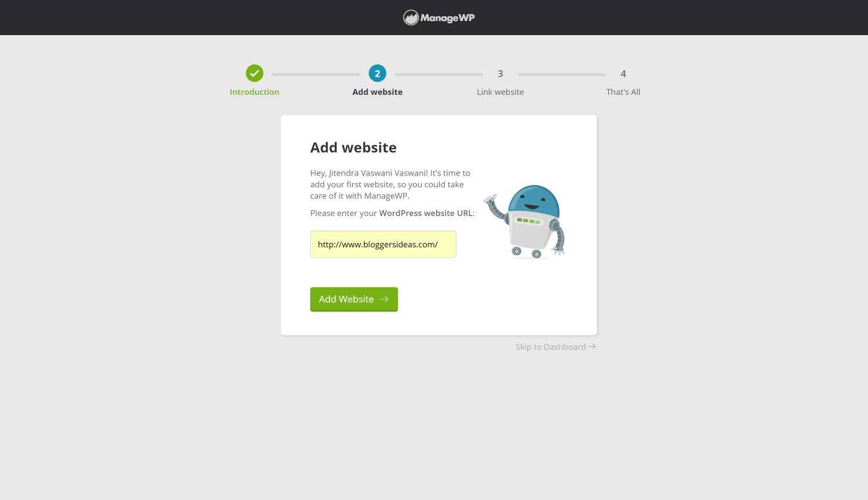Click the step 4 That's All circle

tap(623, 73)
